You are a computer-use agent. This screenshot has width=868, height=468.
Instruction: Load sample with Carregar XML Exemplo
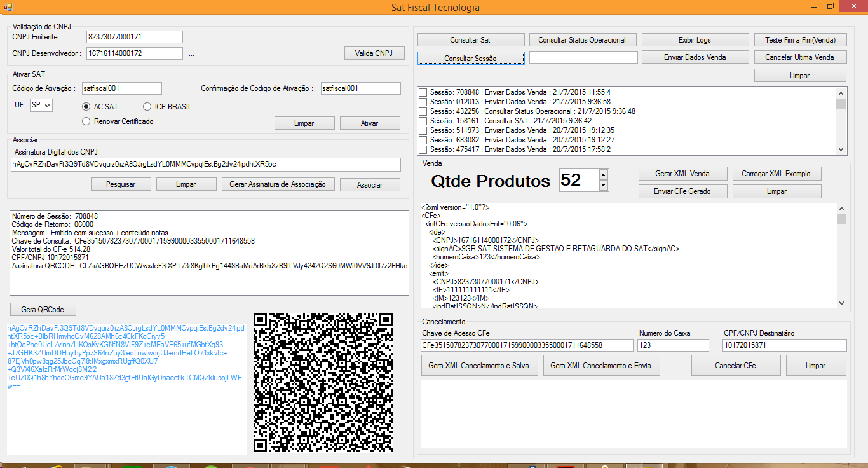tap(776, 174)
